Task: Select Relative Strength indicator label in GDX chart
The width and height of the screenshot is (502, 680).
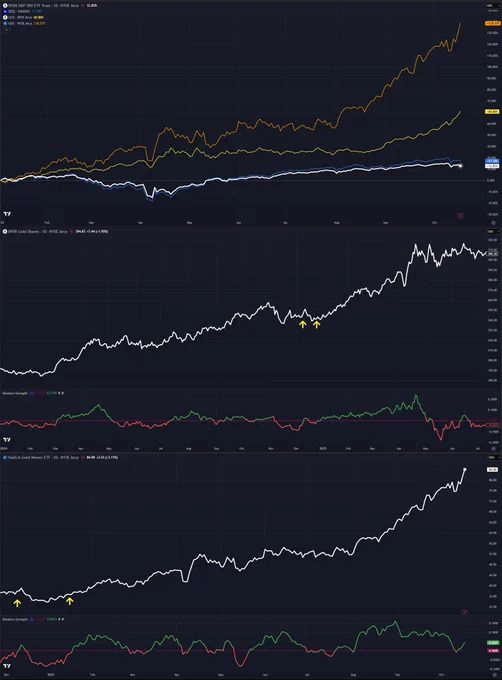Action: [x=15, y=619]
